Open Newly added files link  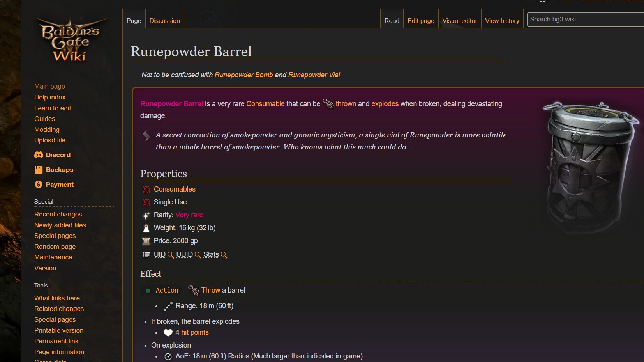[x=60, y=225]
